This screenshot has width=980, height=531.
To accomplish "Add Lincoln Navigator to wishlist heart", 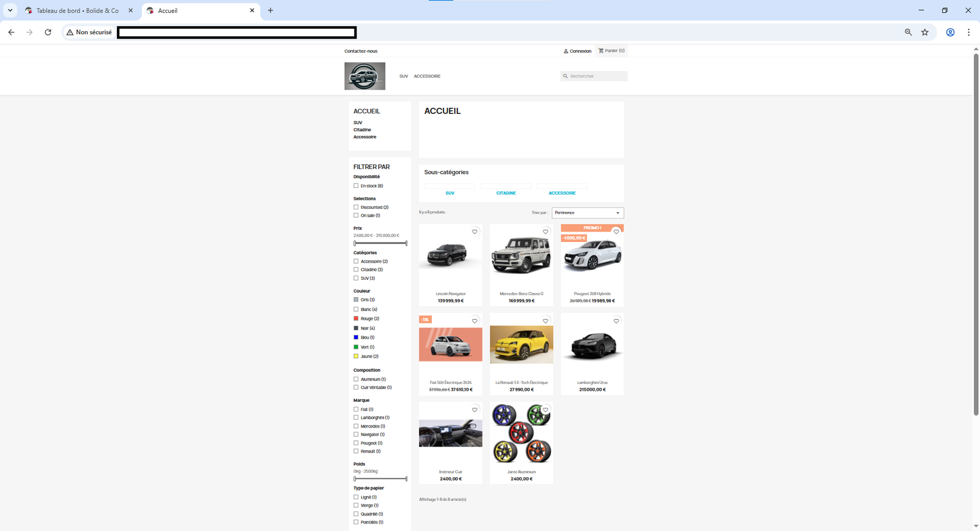I will click(x=475, y=232).
